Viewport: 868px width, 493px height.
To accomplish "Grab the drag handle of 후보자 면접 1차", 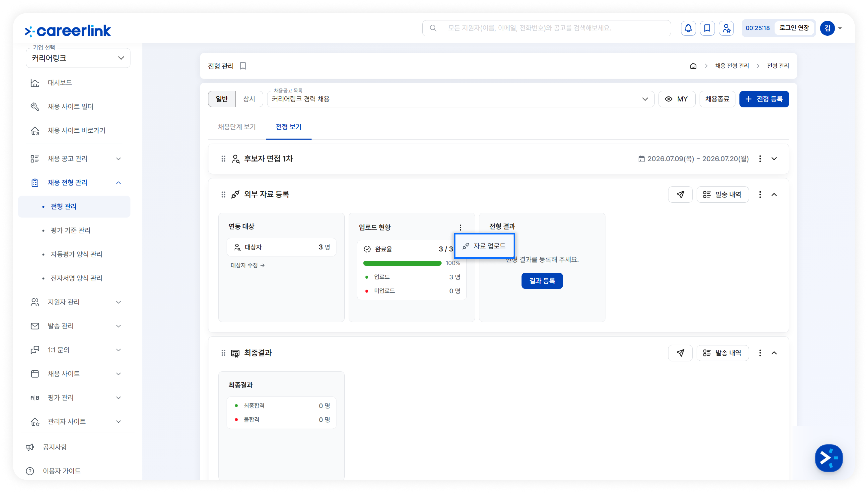I will (x=223, y=159).
